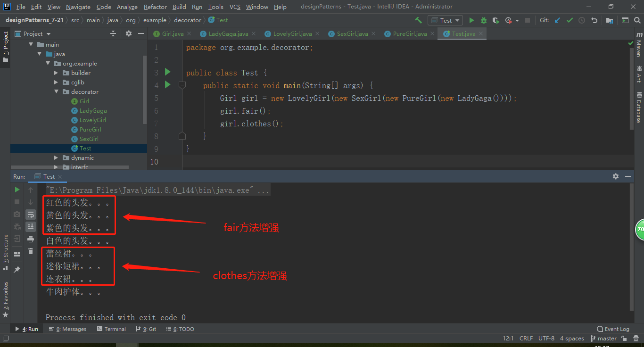Switch to SexGirl.java editor tab
644x347 pixels.
[352, 33]
